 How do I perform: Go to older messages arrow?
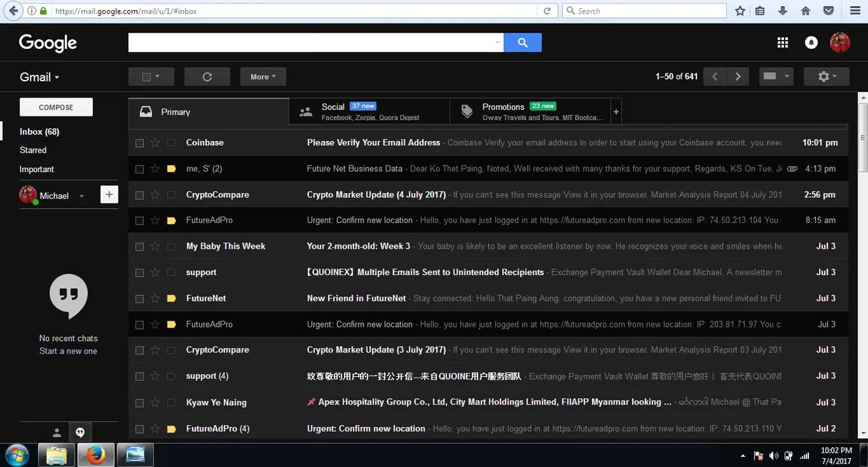[738, 77]
